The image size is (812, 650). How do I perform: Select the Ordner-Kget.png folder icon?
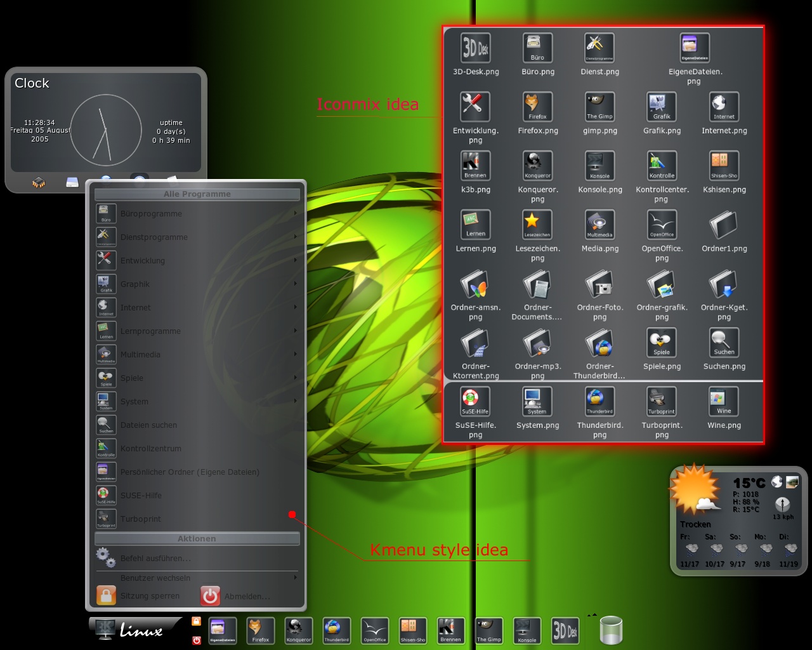724,284
